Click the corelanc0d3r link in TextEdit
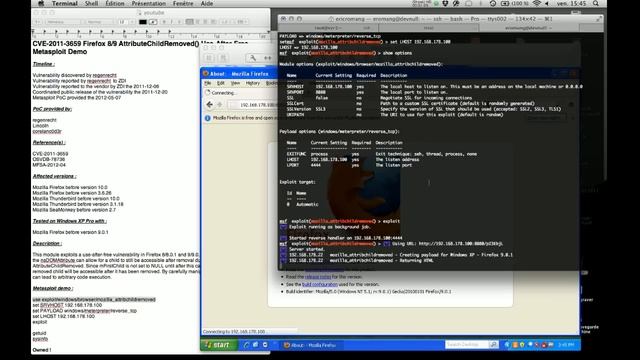Viewport: 640px width, 360px height. [x=47, y=131]
